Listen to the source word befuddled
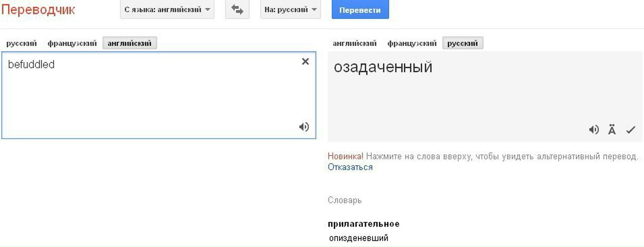 (304, 127)
